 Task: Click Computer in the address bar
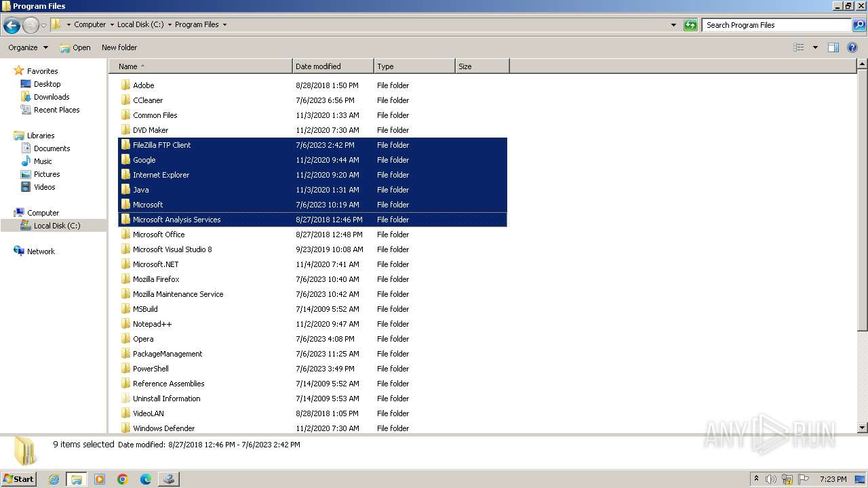[x=90, y=24]
